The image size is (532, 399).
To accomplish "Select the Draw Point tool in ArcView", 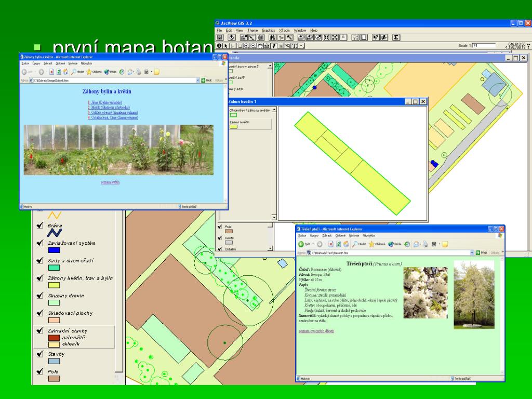I will (301, 46).
